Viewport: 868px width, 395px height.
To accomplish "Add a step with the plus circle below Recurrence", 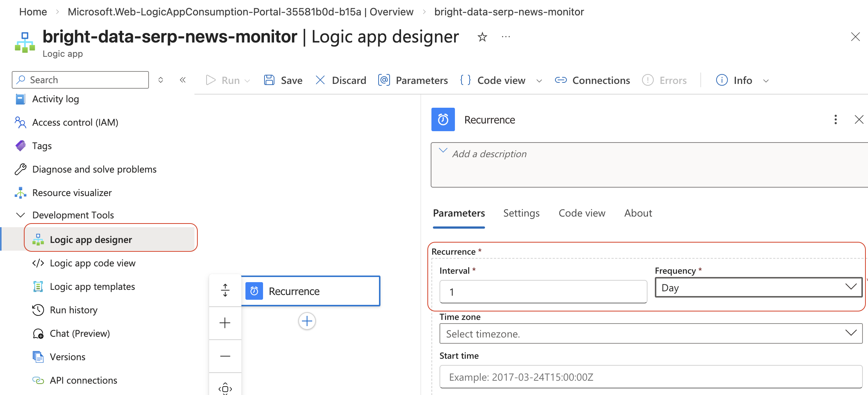I will [x=307, y=321].
